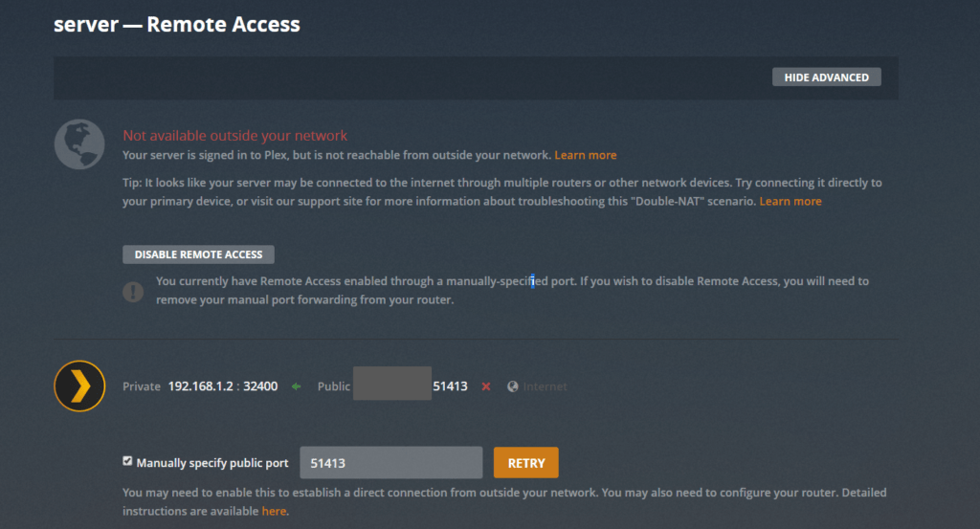The width and height of the screenshot is (980, 529).
Task: Click the red X connection-failed icon
Action: 486,386
